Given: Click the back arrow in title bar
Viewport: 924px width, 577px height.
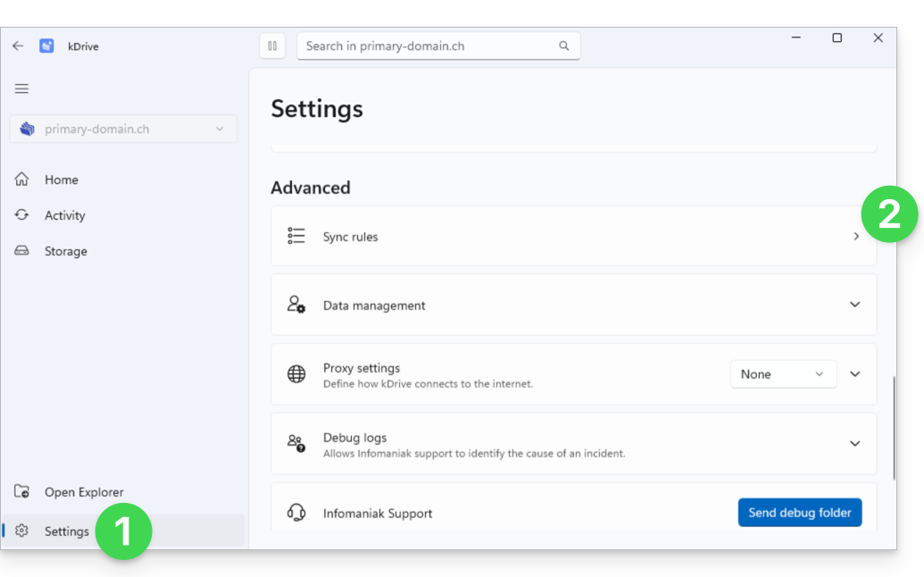Looking at the screenshot, I should [18, 46].
